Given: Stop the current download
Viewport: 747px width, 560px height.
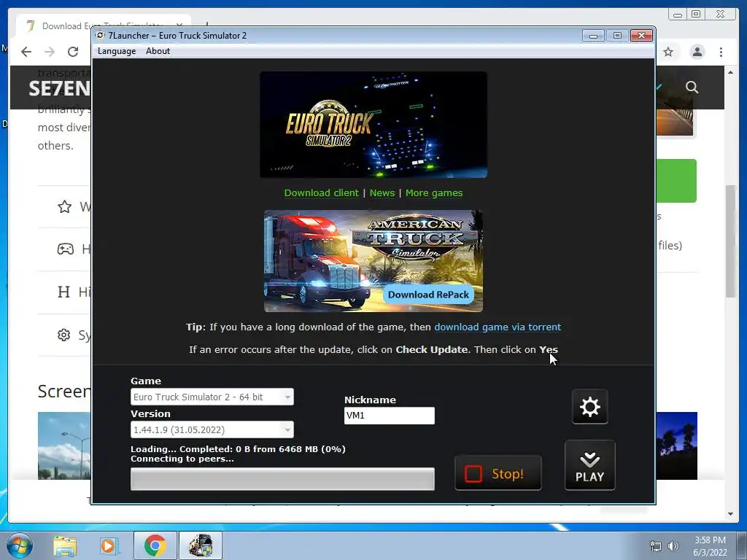Looking at the screenshot, I should pos(498,473).
